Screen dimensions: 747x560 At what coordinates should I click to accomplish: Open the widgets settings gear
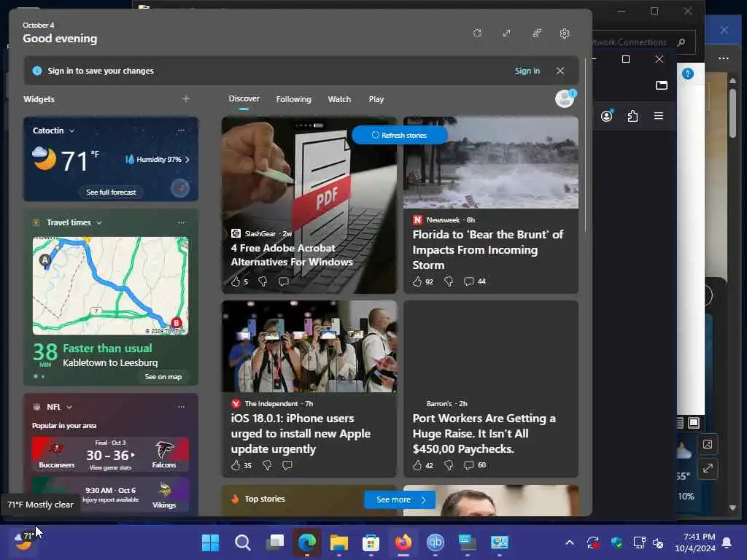click(x=565, y=34)
